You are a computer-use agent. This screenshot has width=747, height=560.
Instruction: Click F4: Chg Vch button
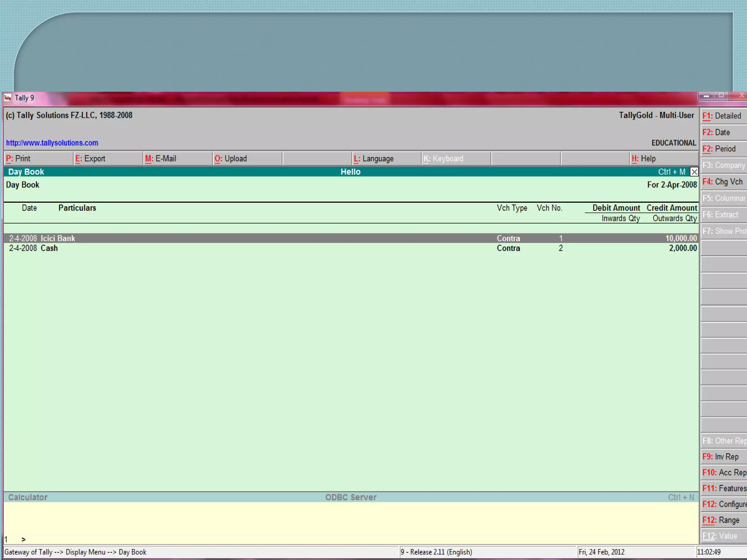click(x=723, y=182)
